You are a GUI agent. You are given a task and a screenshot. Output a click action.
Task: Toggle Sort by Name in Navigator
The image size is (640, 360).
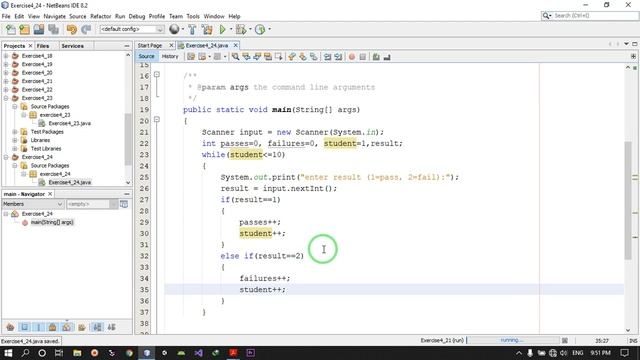click(97, 327)
